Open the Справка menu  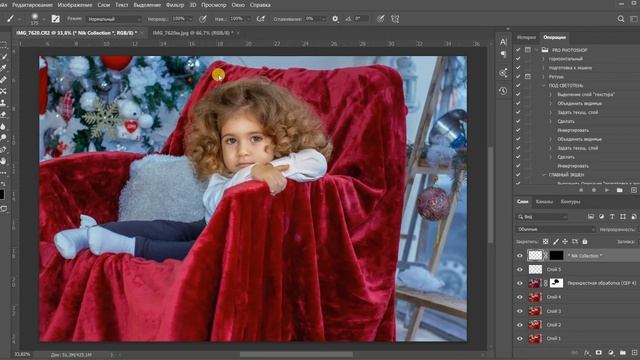(x=260, y=5)
